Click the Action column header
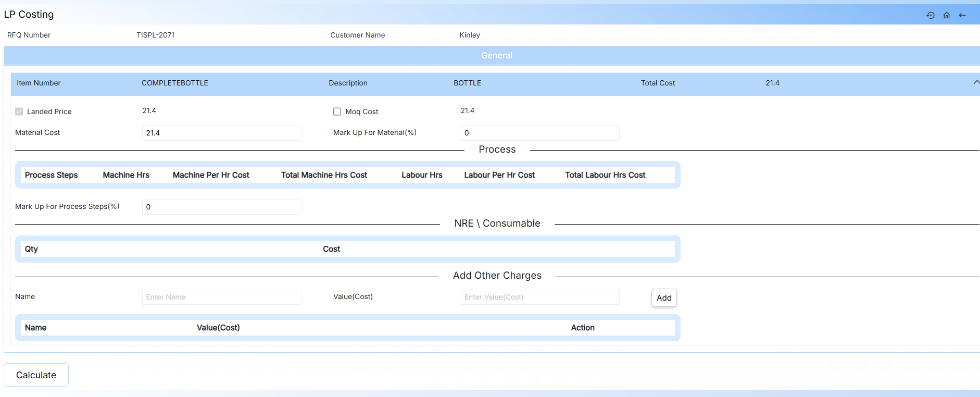The width and height of the screenshot is (980, 397). pos(582,328)
